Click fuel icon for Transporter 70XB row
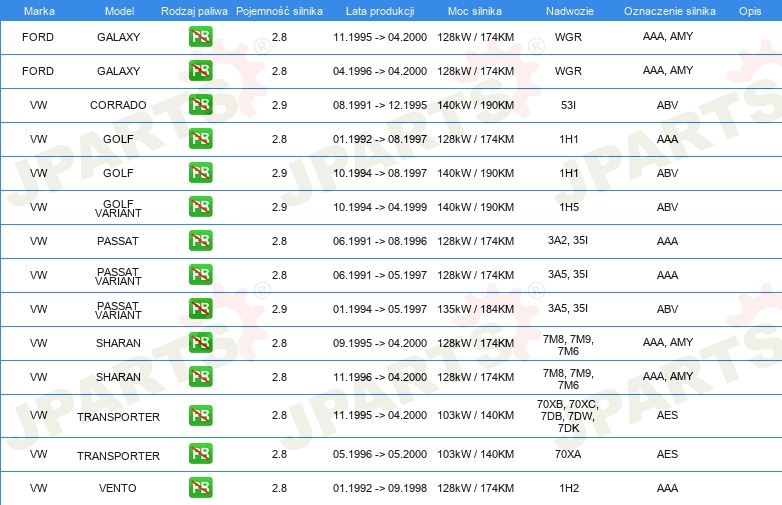The image size is (782, 505). 200,415
